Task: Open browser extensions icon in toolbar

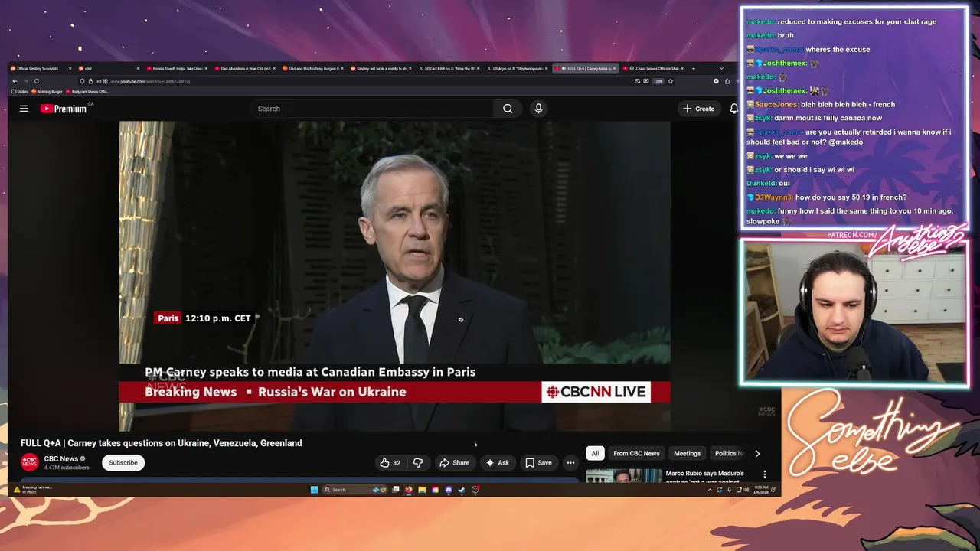Action: (727, 81)
